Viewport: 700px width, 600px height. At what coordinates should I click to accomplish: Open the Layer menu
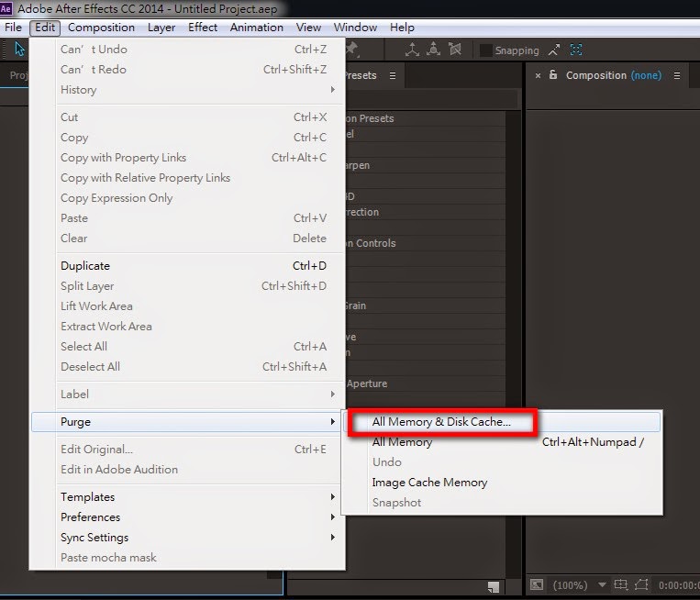[161, 28]
